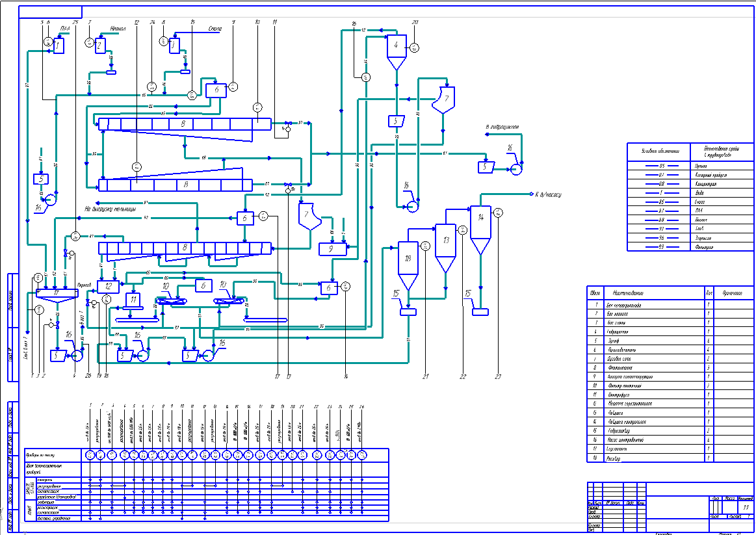Select 'Центрифуга' row name in equipment table
756x535 pixels.
point(619,395)
